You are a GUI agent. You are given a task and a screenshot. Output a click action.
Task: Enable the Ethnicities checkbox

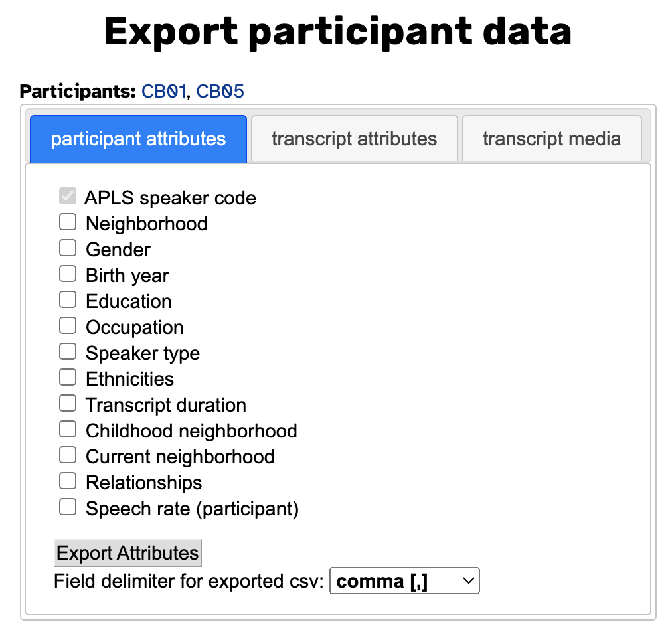click(68, 378)
